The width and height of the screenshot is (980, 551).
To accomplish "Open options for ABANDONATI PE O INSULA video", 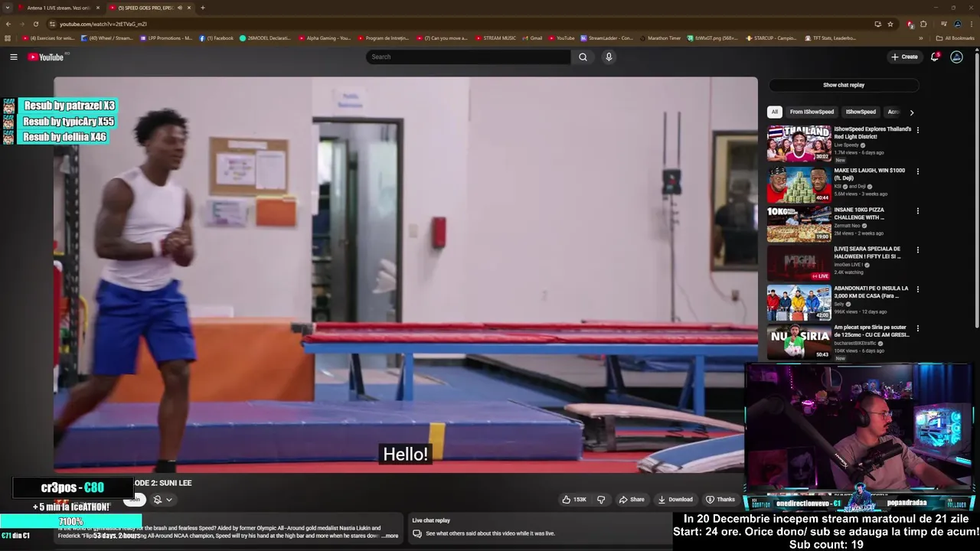I will [917, 289].
